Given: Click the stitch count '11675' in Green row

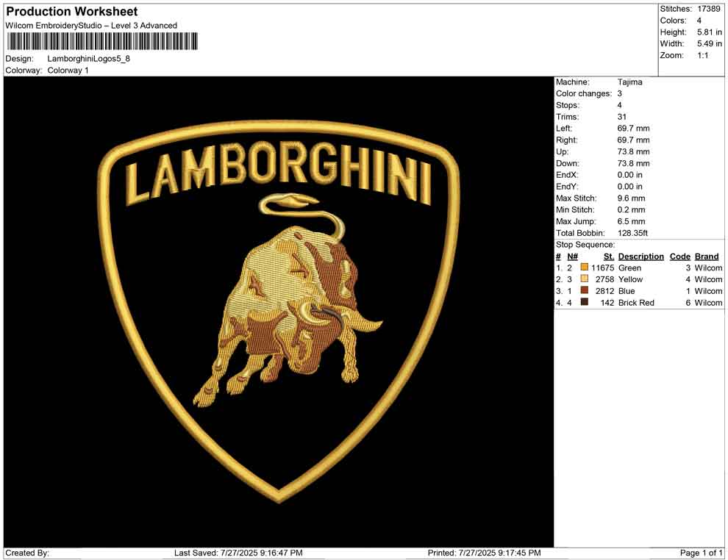Looking at the screenshot, I should pyautogui.click(x=603, y=268).
